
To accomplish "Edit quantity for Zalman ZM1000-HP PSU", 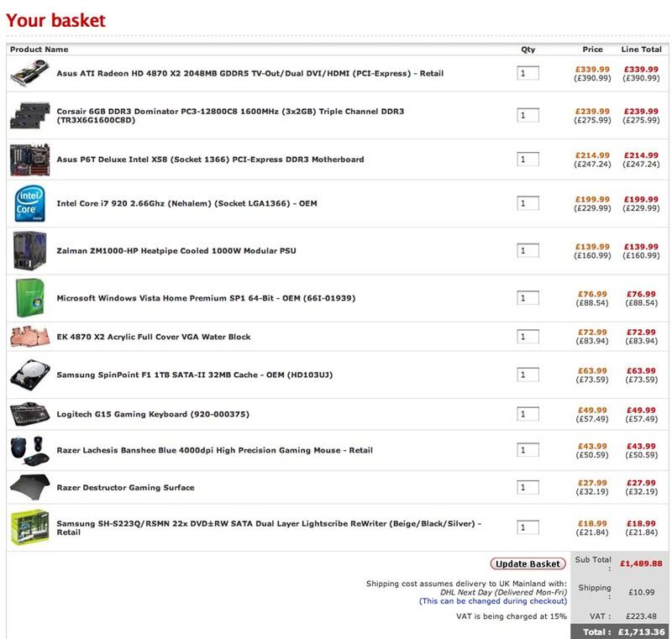I will (528, 250).
